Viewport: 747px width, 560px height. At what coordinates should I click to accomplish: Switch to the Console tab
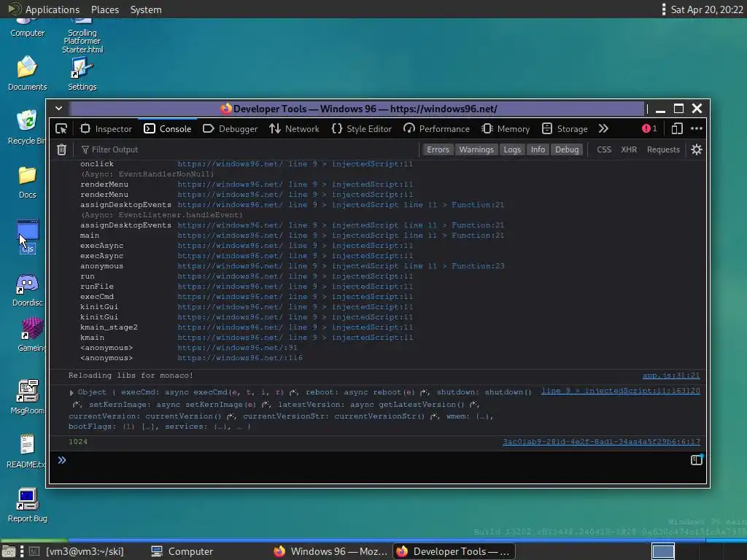[168, 128]
